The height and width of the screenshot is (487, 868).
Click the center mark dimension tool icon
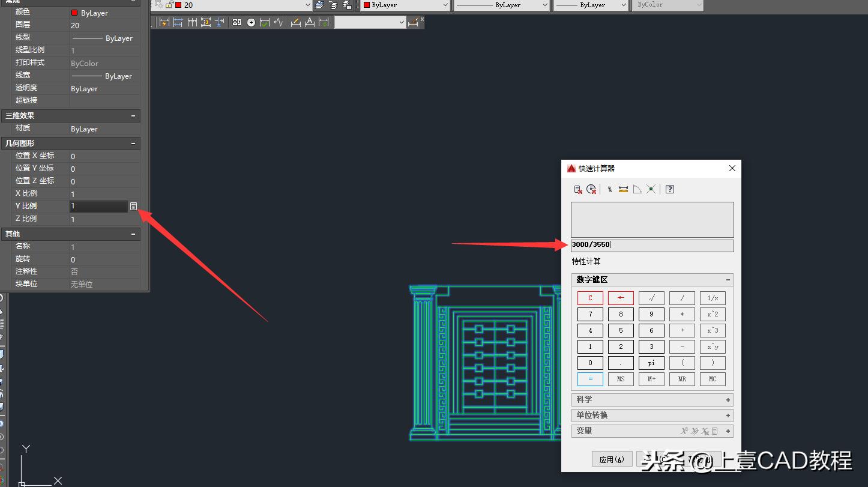tap(251, 22)
